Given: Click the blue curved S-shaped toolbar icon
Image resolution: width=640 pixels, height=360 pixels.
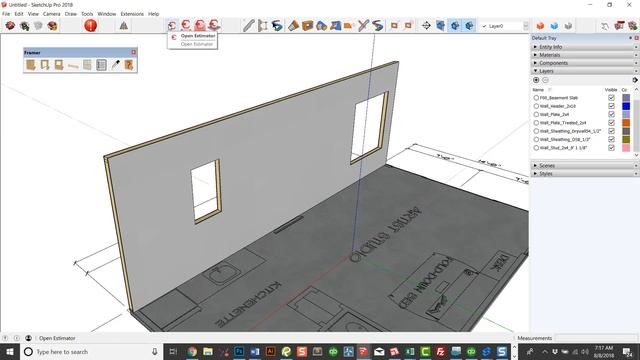Looking at the screenshot, I should coord(278,26).
